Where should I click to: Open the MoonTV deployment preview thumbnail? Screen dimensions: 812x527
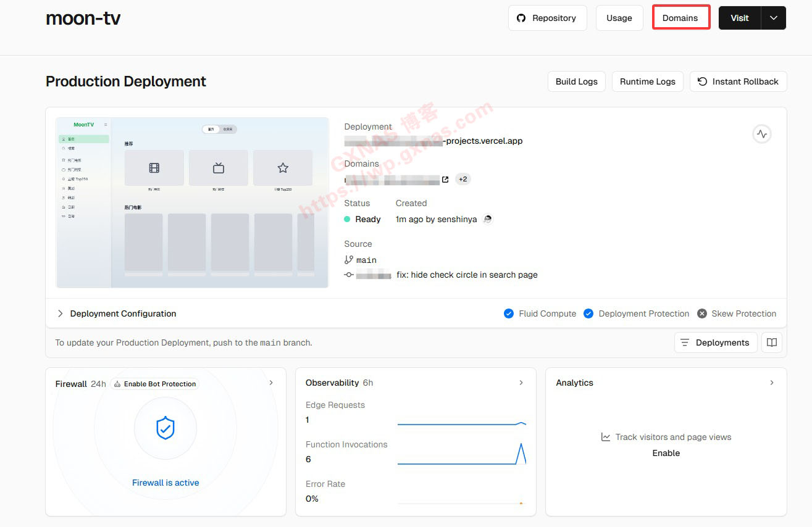pos(192,202)
